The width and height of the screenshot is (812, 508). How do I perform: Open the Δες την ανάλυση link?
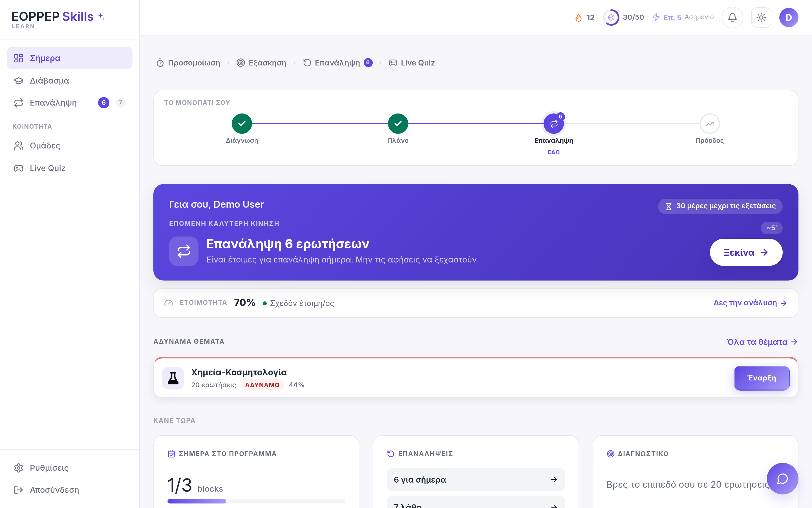click(x=750, y=303)
